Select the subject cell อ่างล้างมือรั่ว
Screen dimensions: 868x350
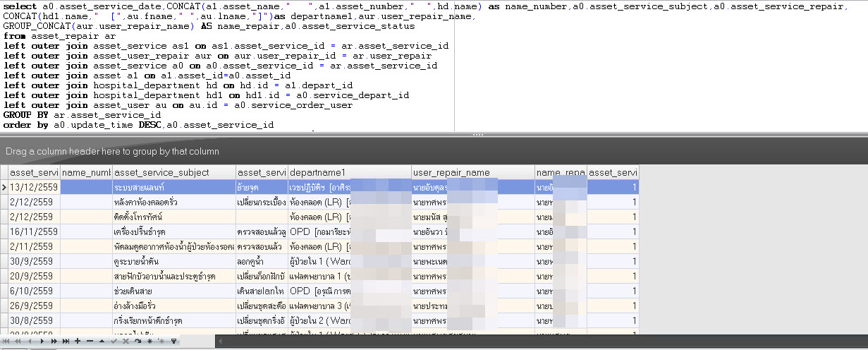click(x=174, y=306)
